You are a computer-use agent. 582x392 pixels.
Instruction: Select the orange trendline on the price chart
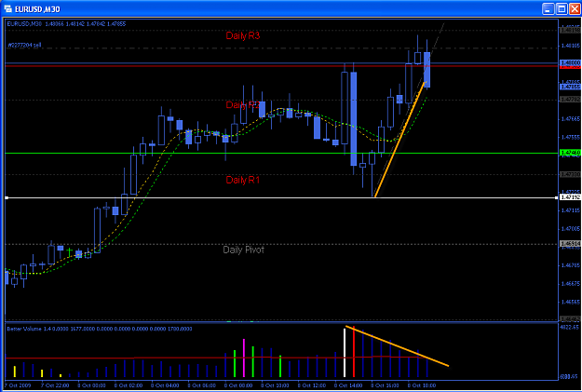[399, 140]
